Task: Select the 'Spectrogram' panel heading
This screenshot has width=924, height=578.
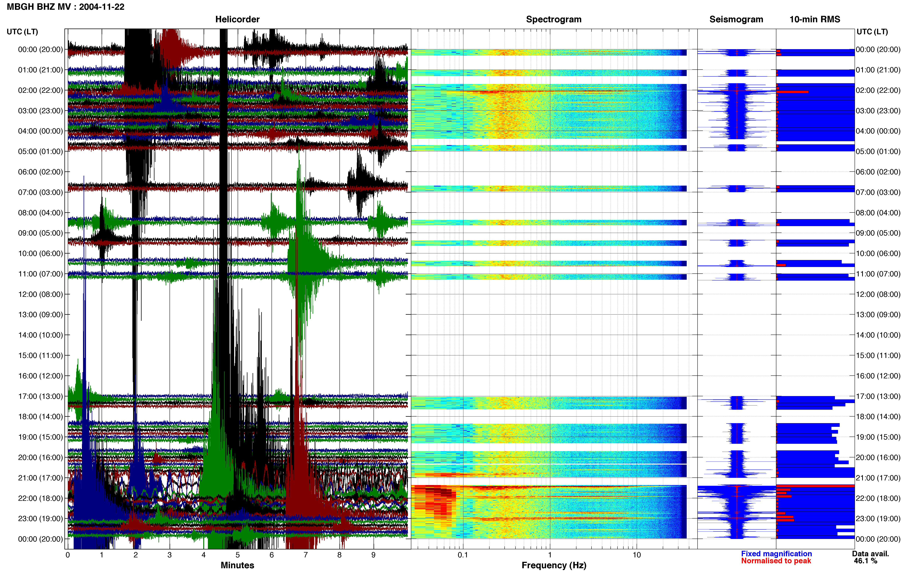Action: click(x=554, y=19)
